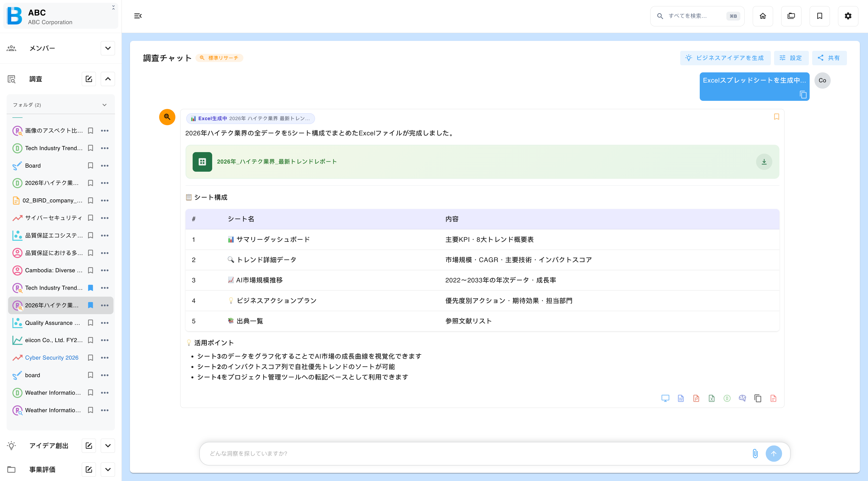Export response to PowerPoint file
This screenshot has width=868, height=481.
(696, 398)
